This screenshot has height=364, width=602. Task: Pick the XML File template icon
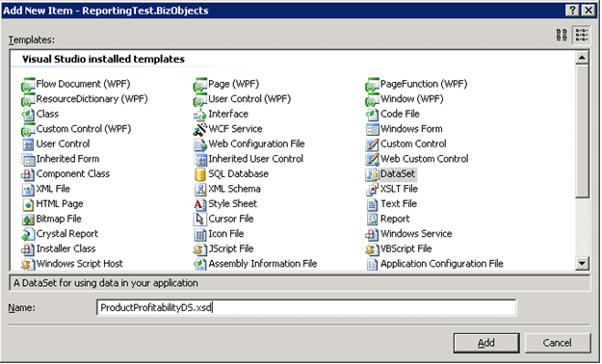pos(28,190)
